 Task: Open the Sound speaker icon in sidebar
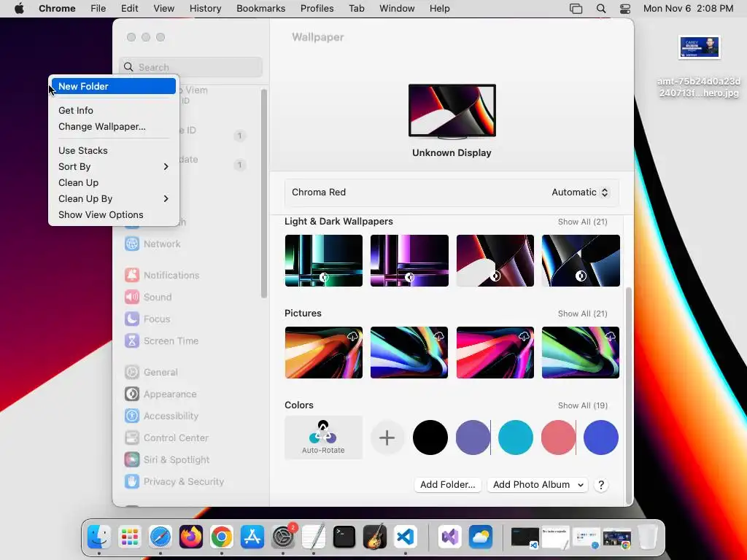tap(132, 297)
